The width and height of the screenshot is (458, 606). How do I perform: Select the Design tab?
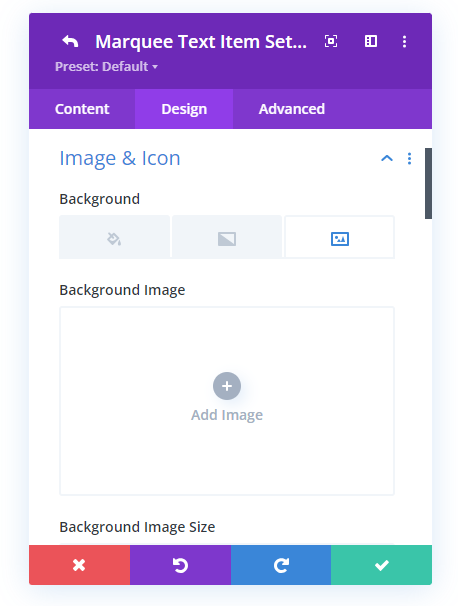[184, 109]
